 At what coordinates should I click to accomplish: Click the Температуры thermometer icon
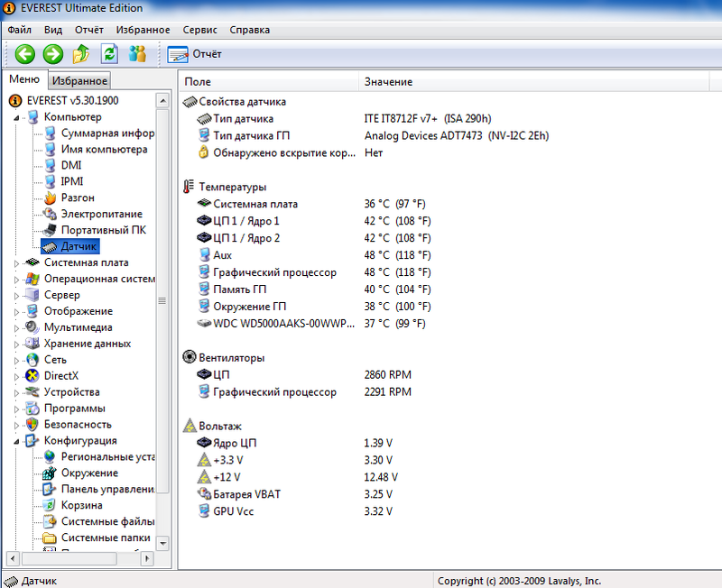[x=189, y=187]
